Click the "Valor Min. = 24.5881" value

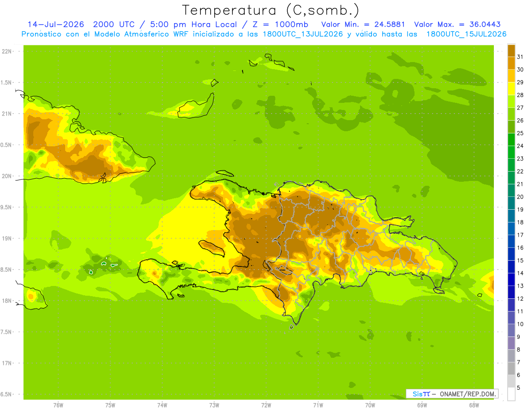point(364,24)
